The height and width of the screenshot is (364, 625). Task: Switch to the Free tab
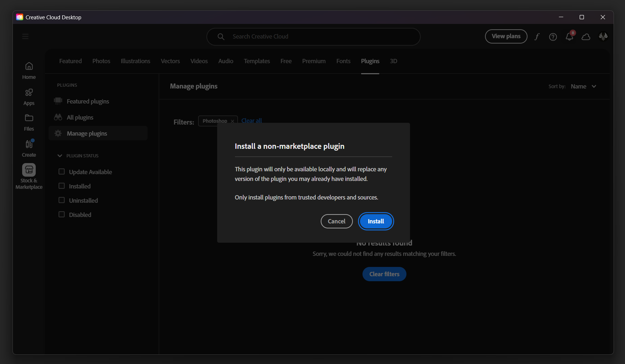click(286, 61)
